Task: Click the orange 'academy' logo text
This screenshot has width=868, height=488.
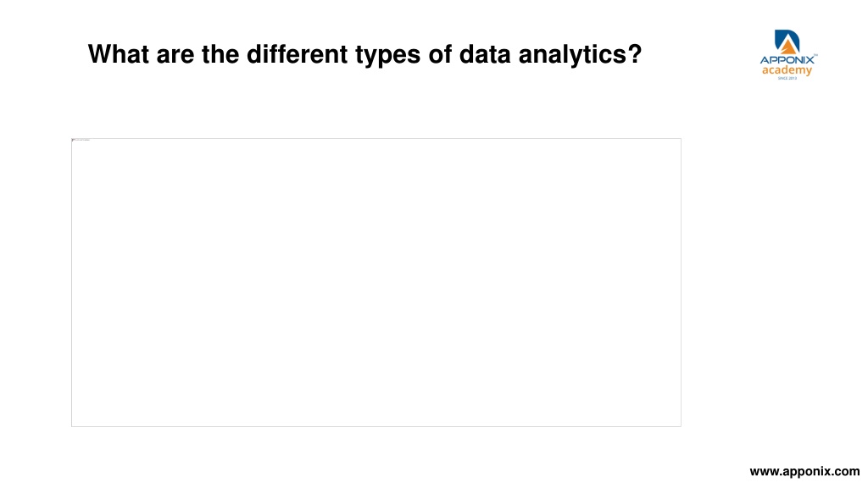Action: coord(787,71)
